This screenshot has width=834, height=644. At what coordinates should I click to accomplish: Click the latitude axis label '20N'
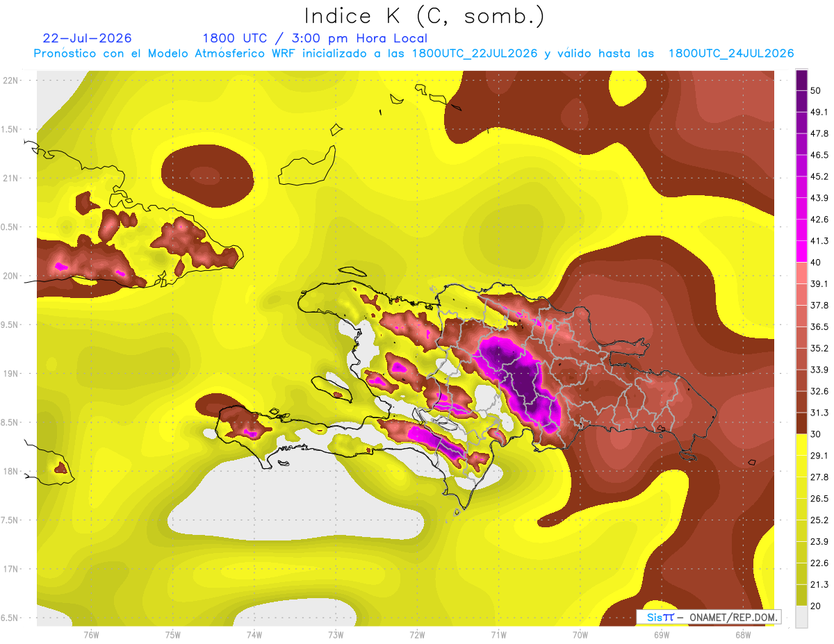[x=11, y=276]
